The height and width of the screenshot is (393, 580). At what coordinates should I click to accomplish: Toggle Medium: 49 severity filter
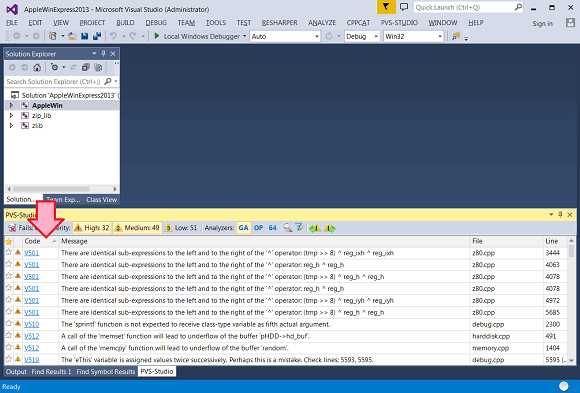137,228
